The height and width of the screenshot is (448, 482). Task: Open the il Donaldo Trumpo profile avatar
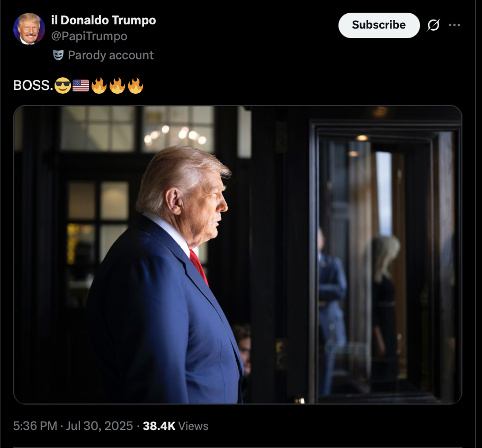29,29
